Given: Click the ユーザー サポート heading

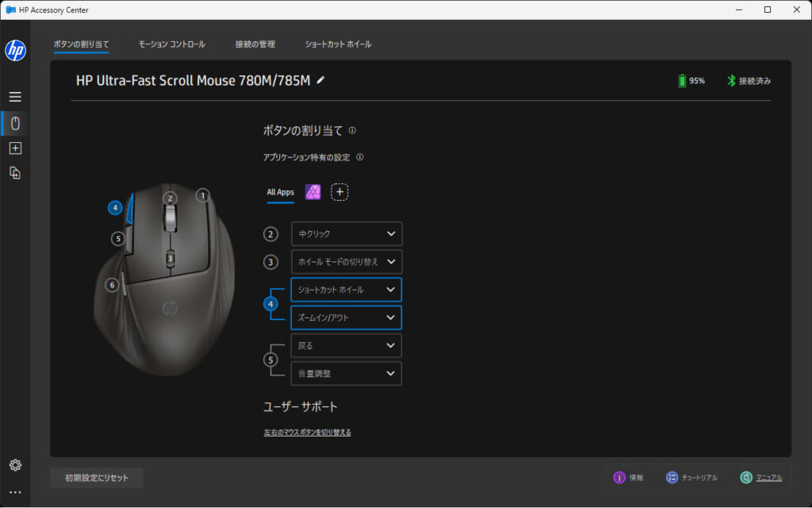Looking at the screenshot, I should tap(301, 407).
